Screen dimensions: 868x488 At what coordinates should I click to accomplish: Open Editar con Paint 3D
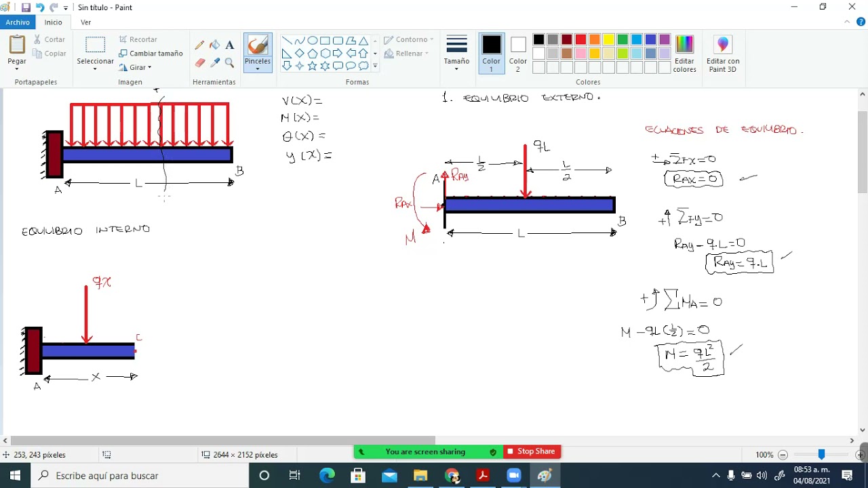723,54
